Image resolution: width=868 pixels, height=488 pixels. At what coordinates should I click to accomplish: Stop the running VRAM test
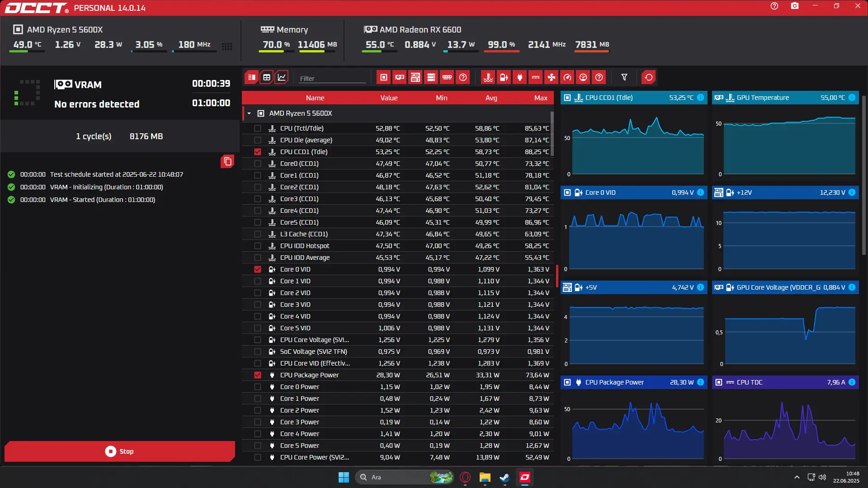pos(120,451)
